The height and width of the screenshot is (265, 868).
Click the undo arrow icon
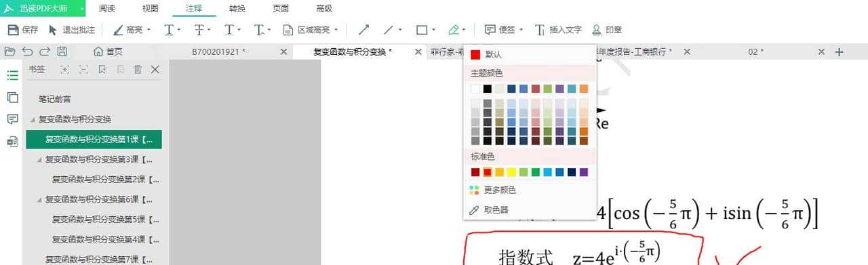(x=27, y=52)
